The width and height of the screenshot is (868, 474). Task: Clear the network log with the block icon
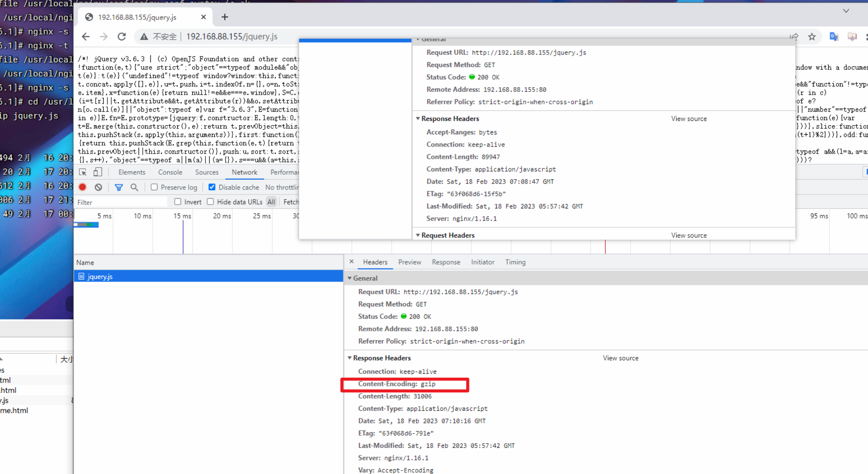(x=98, y=187)
